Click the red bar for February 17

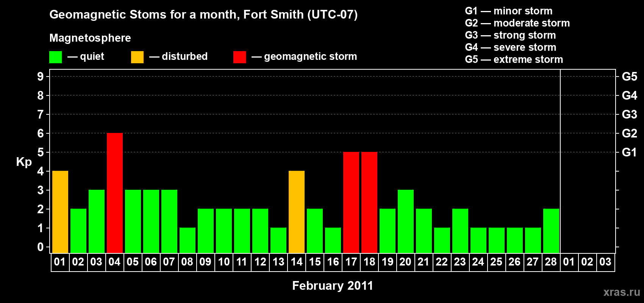(x=351, y=202)
